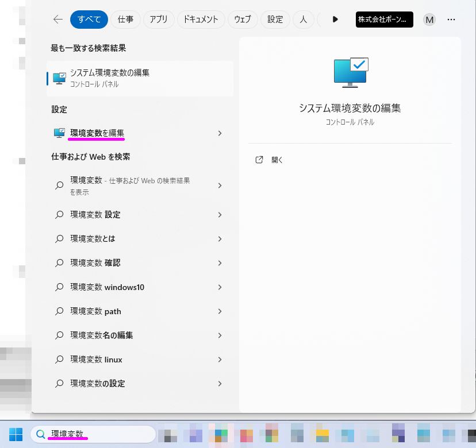Open the 環境変数を編集 settings result
Viewport: 476px width, 448px height.
pos(140,133)
